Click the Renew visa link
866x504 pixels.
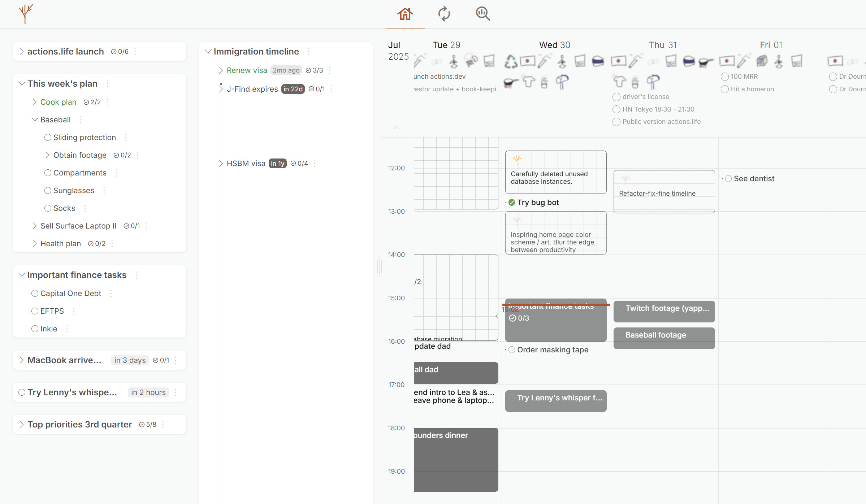[247, 70]
